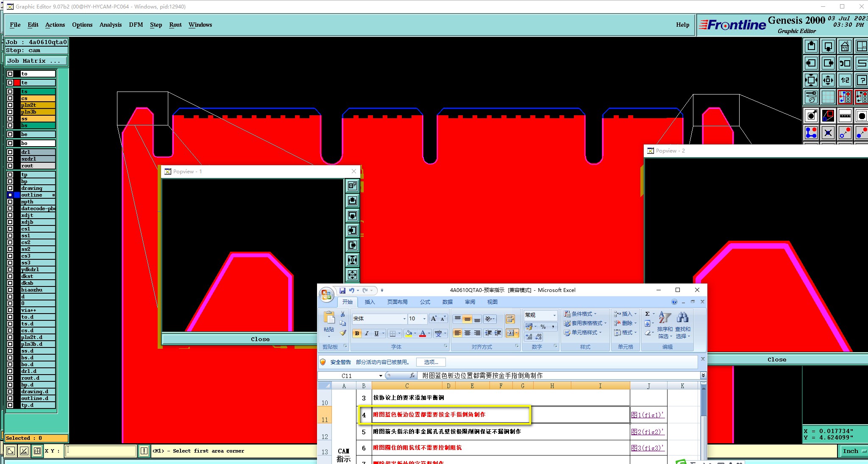Image resolution: width=868 pixels, height=464 pixels.
Task: Click the pan left arrow icon
Action: [x=811, y=63]
